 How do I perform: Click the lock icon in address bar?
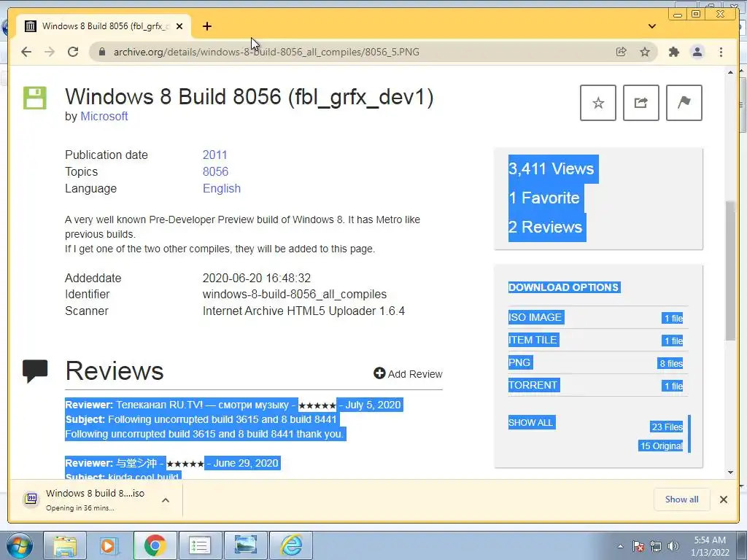click(x=102, y=52)
